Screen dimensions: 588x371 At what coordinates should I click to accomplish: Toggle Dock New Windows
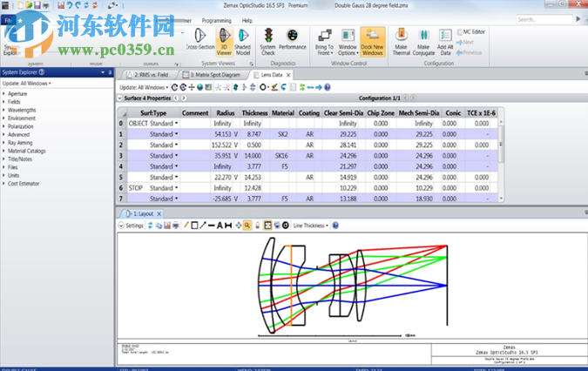[x=372, y=42]
